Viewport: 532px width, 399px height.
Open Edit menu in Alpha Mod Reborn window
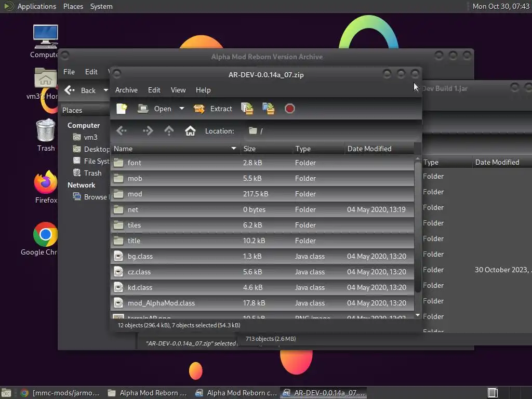point(91,72)
